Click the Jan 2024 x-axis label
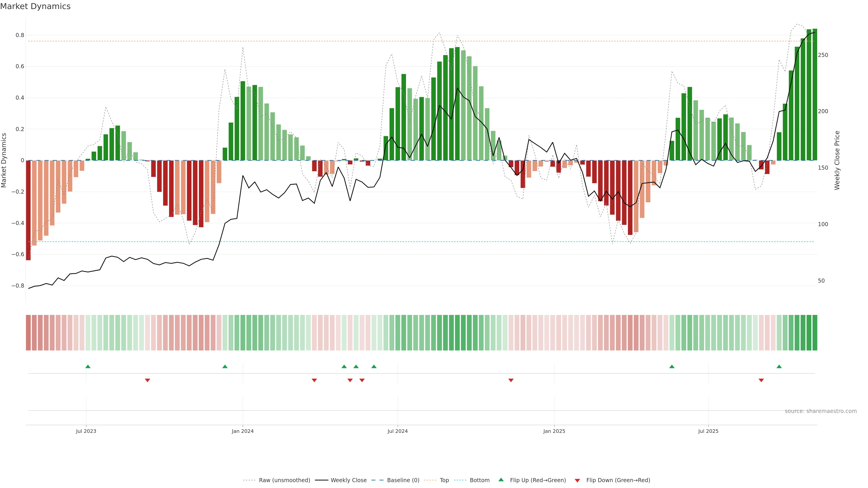Viewport: 868px width, 488px height. point(243,431)
